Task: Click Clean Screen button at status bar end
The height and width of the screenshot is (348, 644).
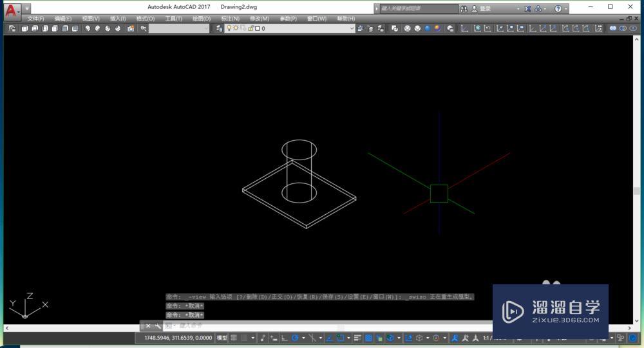Action: click(633, 338)
